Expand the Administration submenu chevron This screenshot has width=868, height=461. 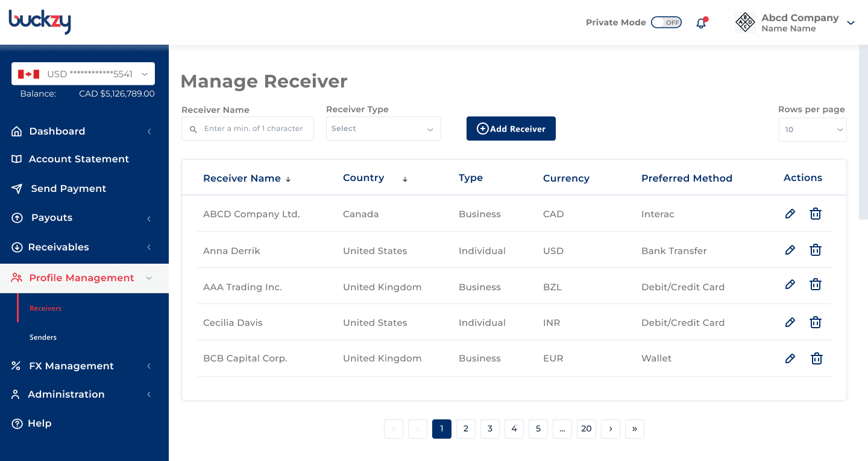(149, 395)
